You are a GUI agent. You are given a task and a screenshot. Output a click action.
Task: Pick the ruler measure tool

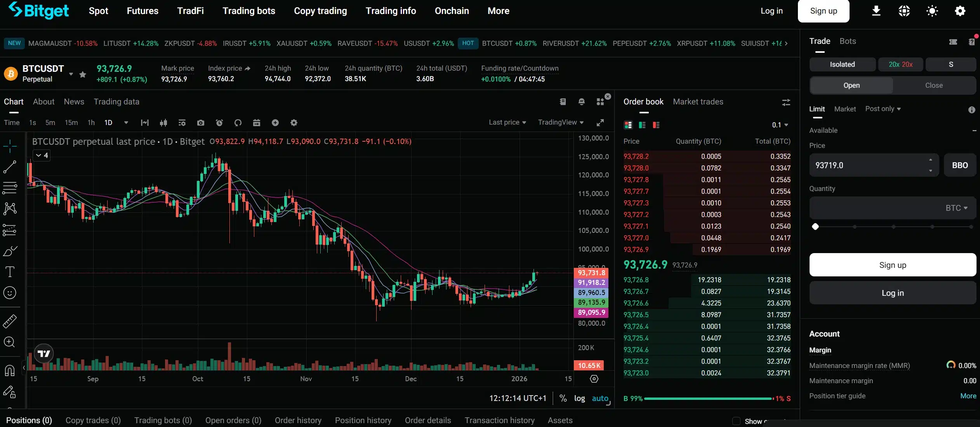[x=10, y=321]
